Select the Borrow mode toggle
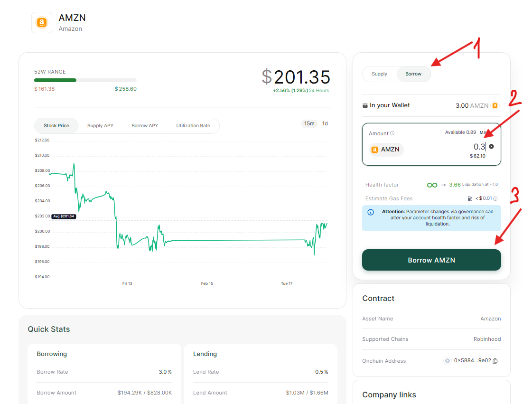Screen dimensions: 532x404 pos(413,74)
